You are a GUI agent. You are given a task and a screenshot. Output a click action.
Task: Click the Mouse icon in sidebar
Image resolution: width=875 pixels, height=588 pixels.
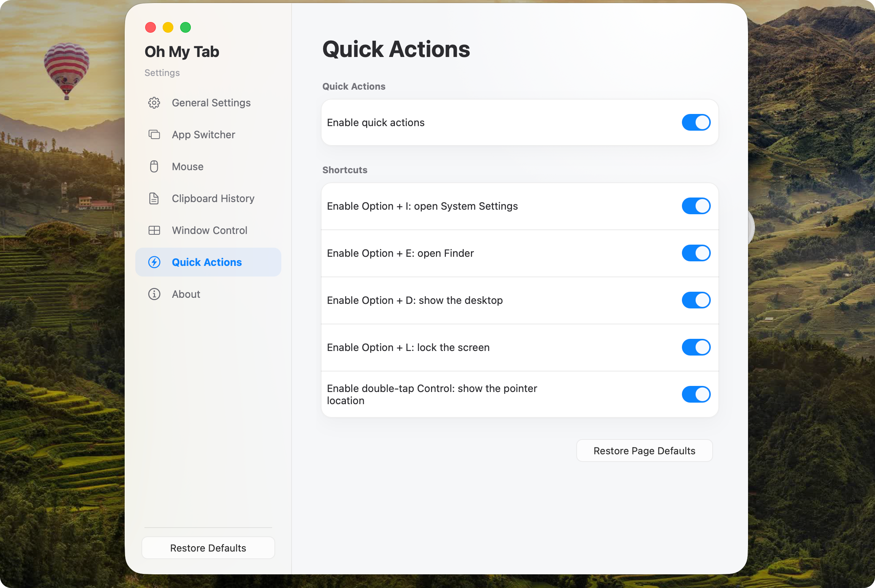point(154,167)
